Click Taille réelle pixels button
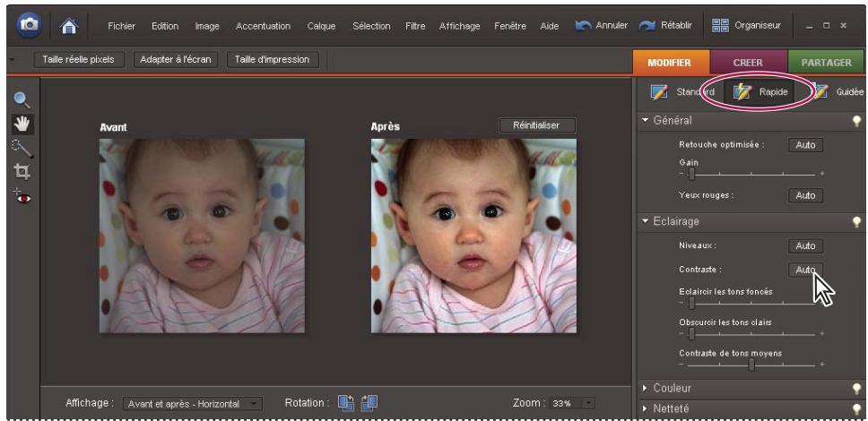This screenshot has height=421, width=868. coord(79,60)
